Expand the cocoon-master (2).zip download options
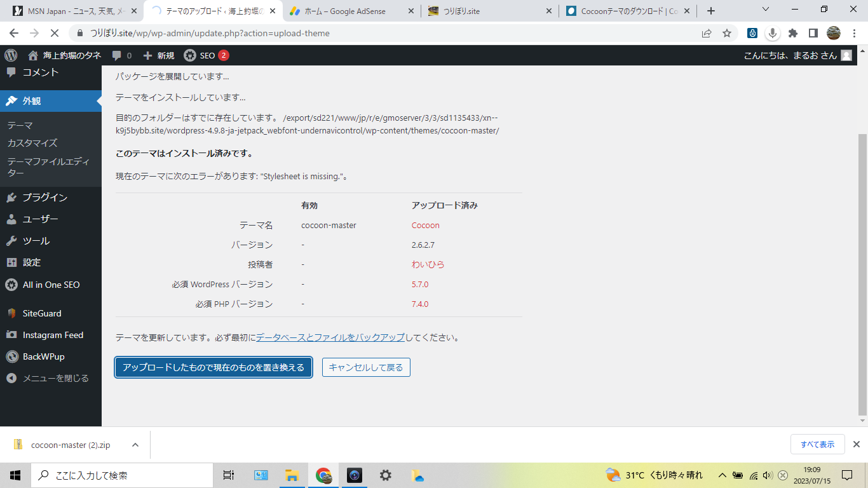This screenshot has height=488, width=868. tap(135, 445)
